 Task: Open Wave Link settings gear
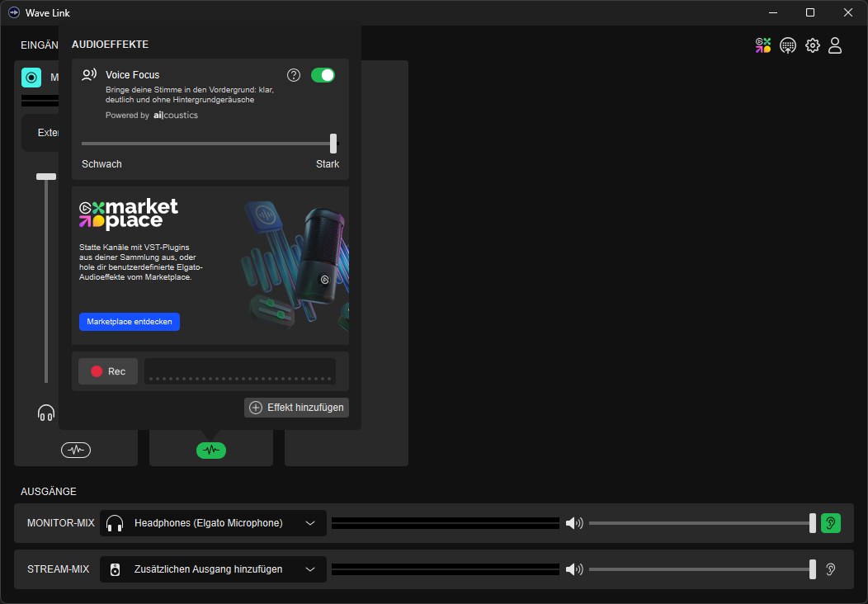tap(813, 45)
